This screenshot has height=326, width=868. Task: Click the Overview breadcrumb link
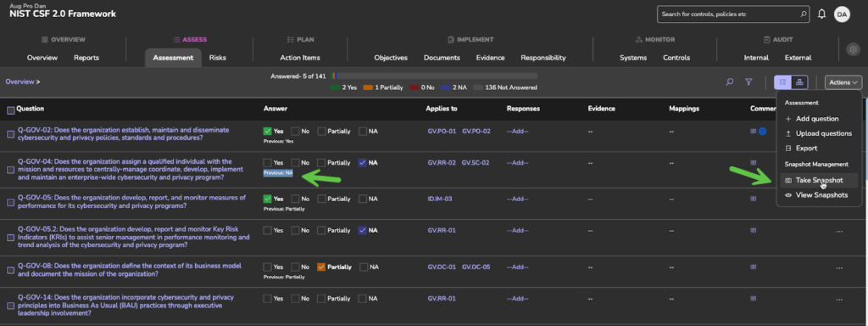20,81
